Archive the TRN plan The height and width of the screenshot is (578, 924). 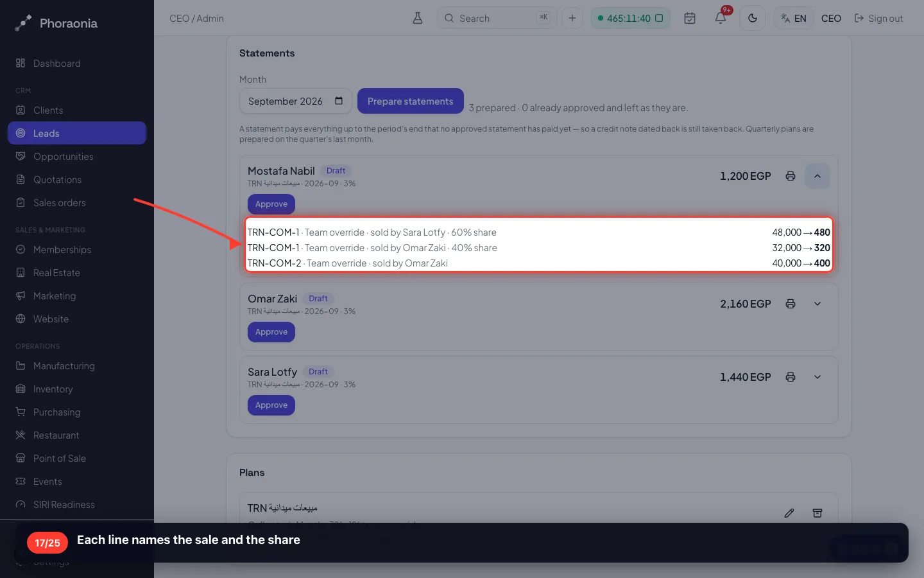(x=817, y=513)
